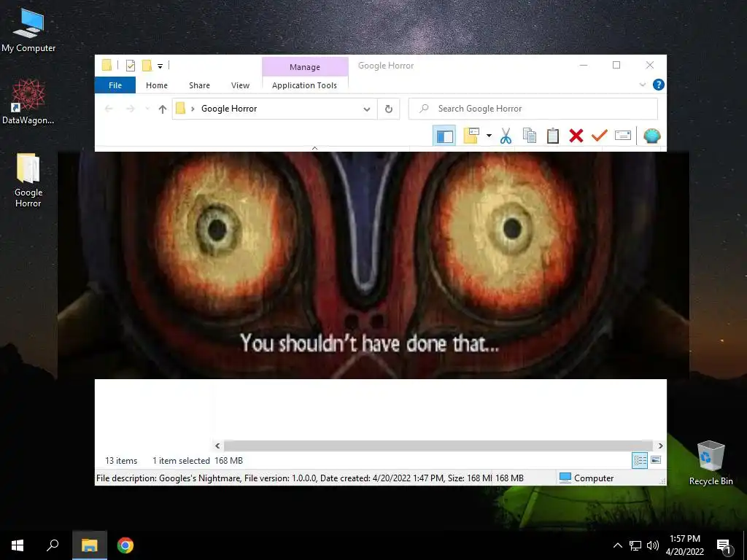This screenshot has width=747, height=560.
Task: Switch to the Home ribbon tab
Action: [157, 85]
